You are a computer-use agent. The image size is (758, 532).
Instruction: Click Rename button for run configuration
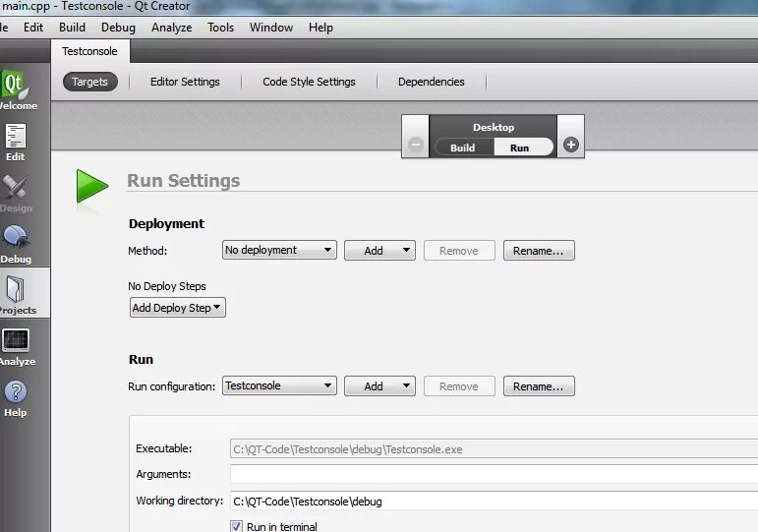click(539, 386)
